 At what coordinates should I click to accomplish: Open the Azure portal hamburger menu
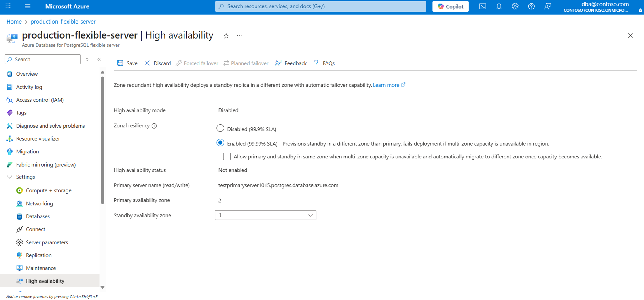click(28, 6)
